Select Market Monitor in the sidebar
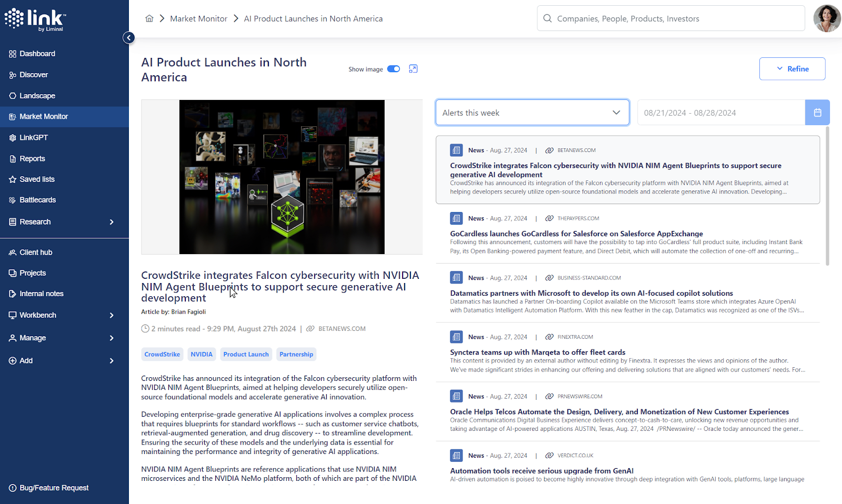 pos(64,117)
